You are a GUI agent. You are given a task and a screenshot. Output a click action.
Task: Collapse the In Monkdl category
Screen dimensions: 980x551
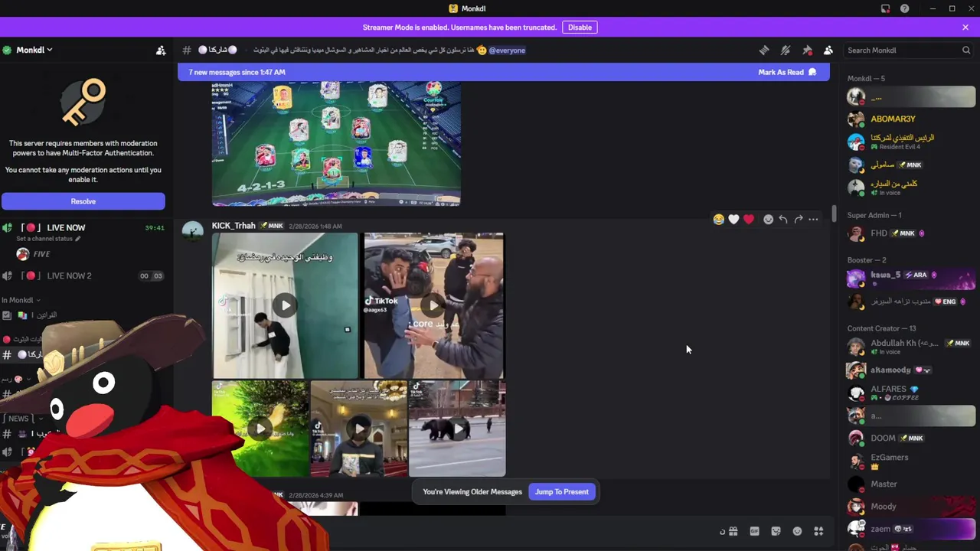(x=21, y=300)
